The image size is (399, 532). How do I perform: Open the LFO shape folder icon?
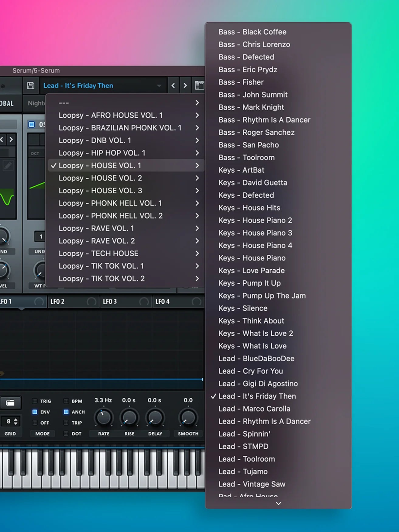[x=10, y=403]
